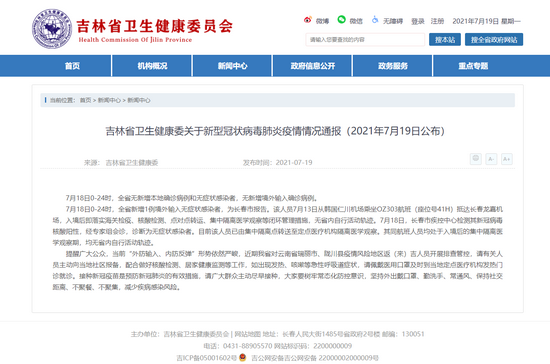Click the 吉林省卫生健康委员会 header title

(x=155, y=26)
